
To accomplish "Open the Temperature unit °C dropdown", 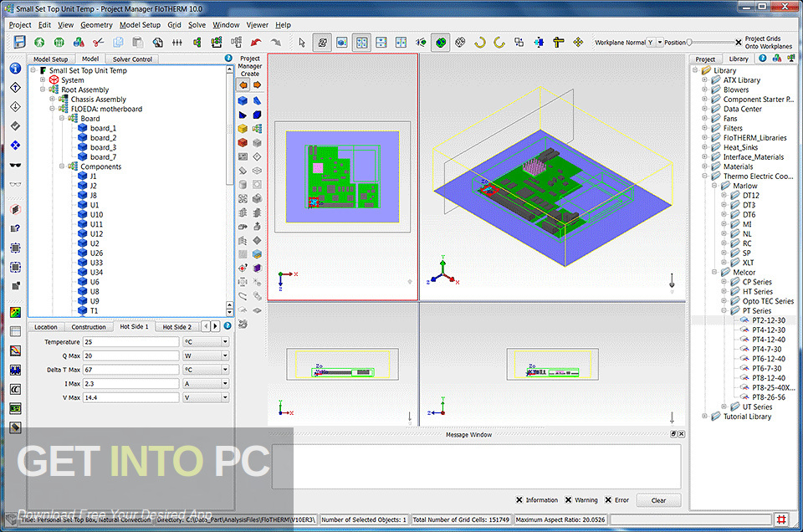I will coord(225,341).
